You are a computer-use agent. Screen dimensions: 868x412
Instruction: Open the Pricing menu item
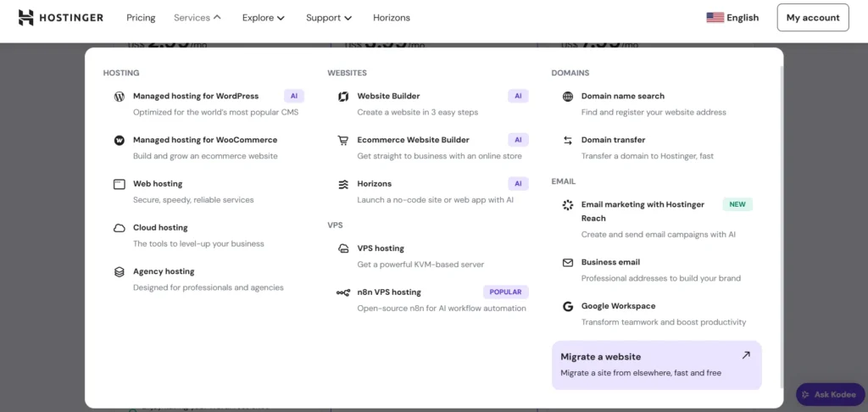pos(141,18)
